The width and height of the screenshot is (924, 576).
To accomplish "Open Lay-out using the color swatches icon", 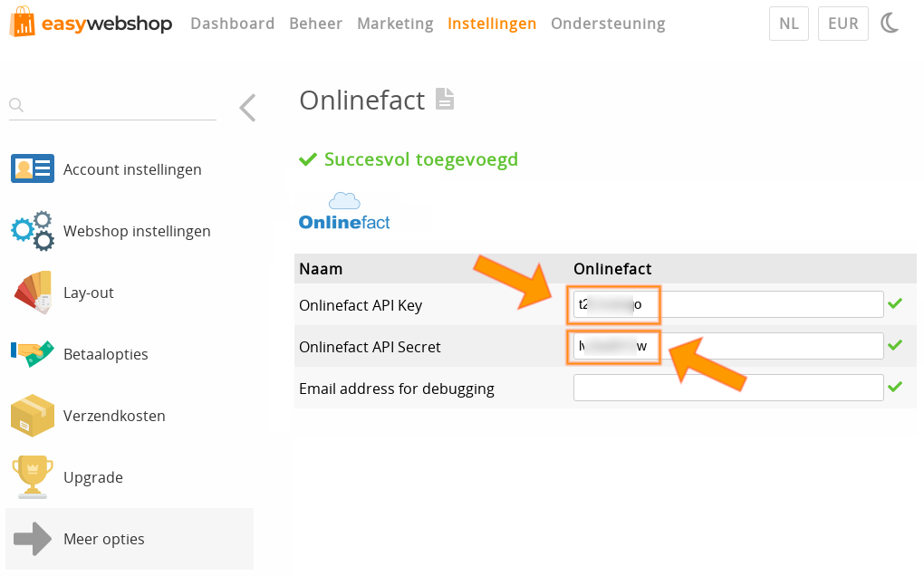I will coord(33,292).
